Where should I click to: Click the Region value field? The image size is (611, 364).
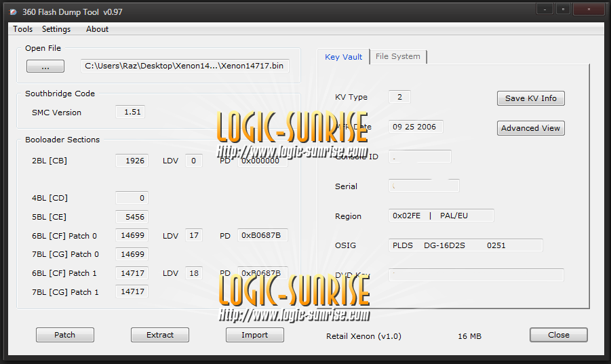[441, 216]
